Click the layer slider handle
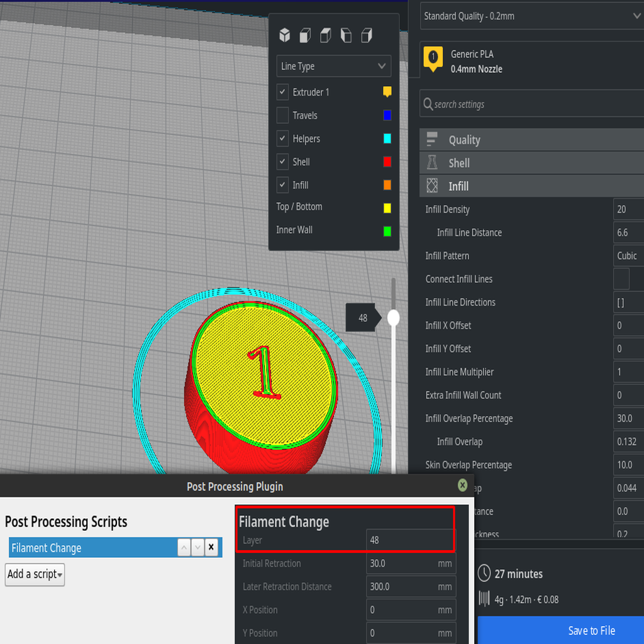 tap(394, 318)
